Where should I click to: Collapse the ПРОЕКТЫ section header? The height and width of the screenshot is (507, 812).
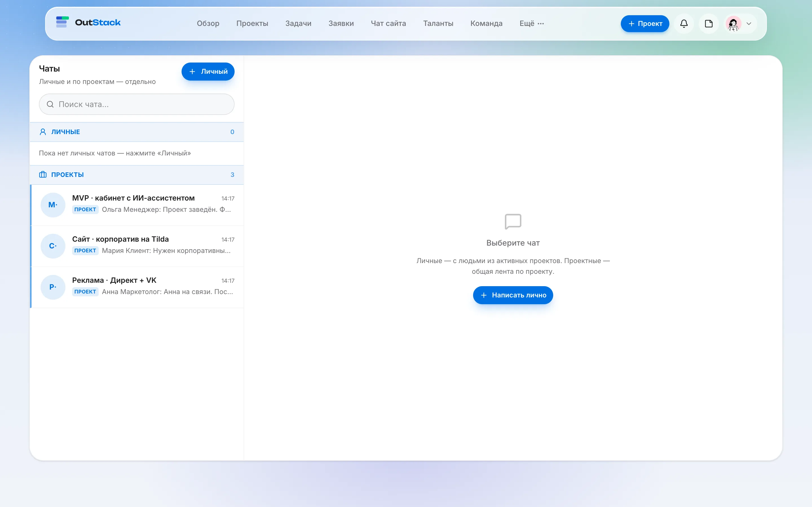136,175
